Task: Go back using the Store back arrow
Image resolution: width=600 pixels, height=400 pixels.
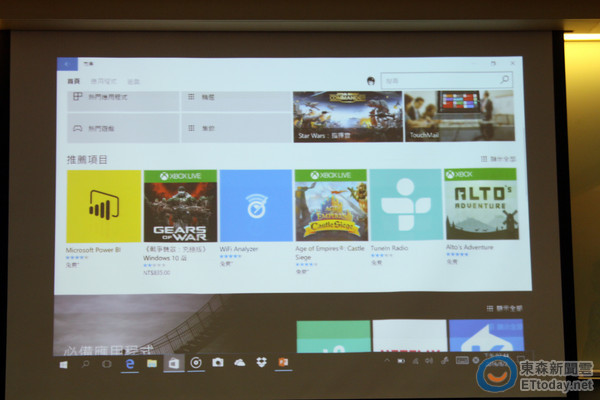Action: [67, 64]
